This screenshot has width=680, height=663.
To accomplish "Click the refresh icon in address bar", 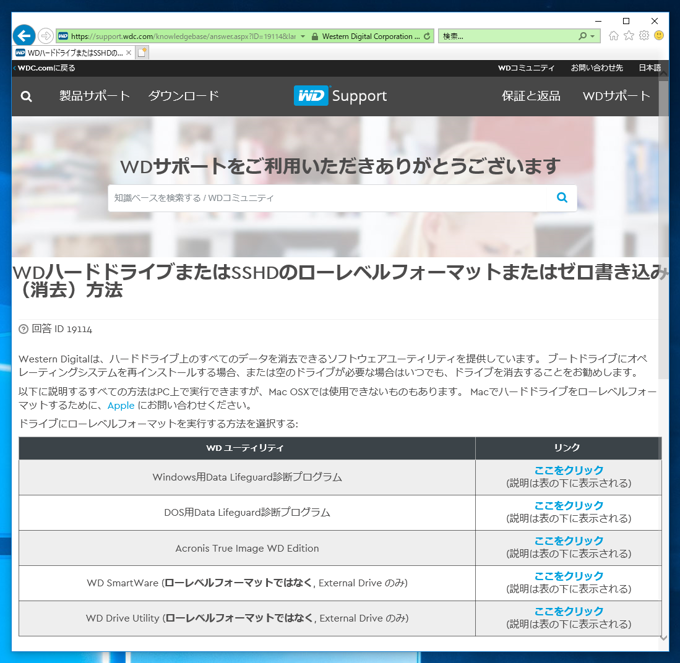I will coord(427,36).
